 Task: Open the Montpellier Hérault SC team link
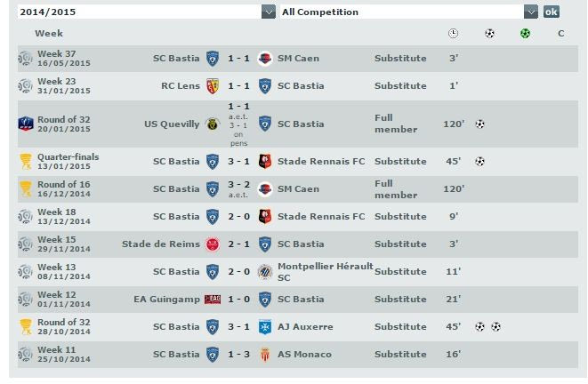pos(324,272)
